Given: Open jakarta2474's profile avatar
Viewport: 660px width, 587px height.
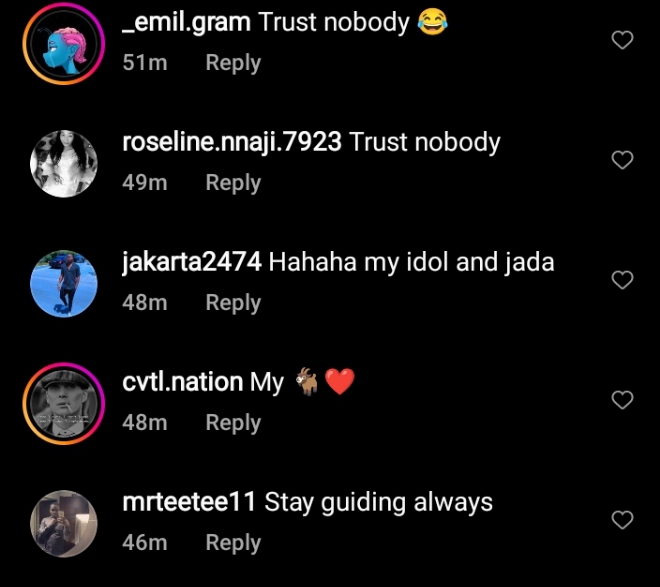Looking at the screenshot, I should coord(64,284).
